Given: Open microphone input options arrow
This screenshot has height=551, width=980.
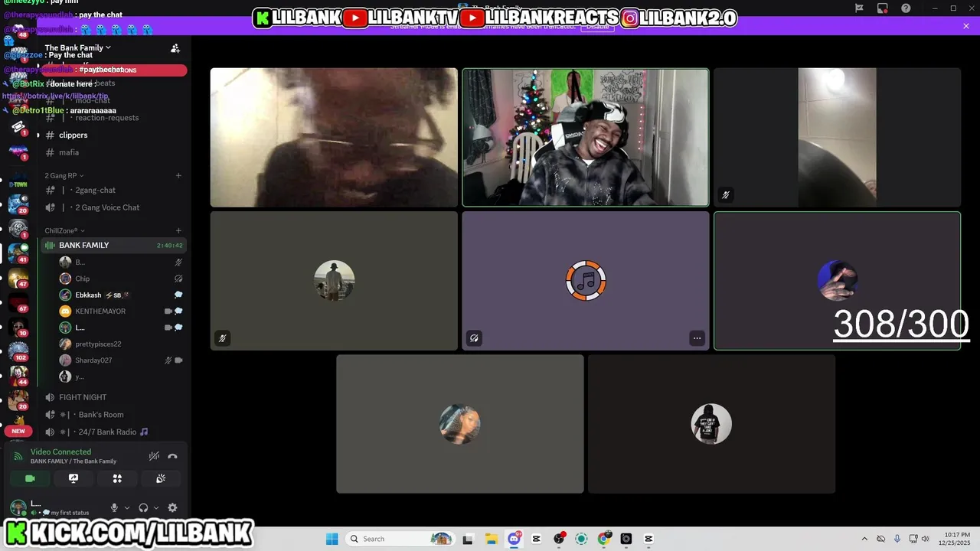Looking at the screenshot, I should click(126, 507).
